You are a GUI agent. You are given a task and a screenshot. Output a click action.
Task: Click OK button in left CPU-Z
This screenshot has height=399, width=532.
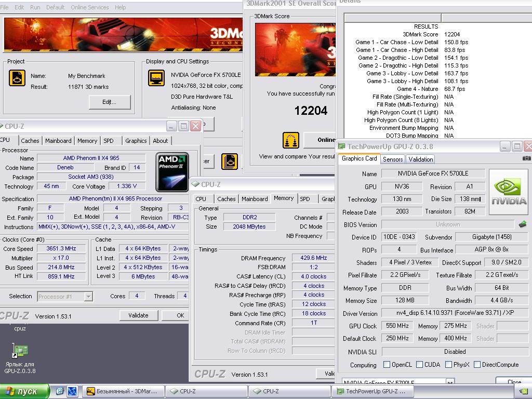(176, 315)
